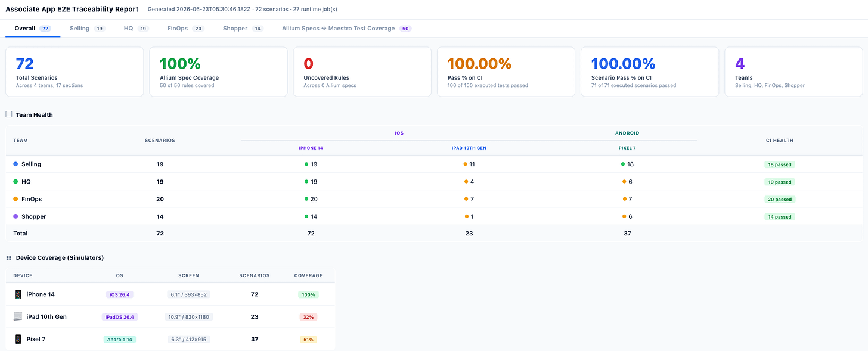This screenshot has width=868, height=351.
Task: Switch to the Selling tab
Action: click(88, 28)
